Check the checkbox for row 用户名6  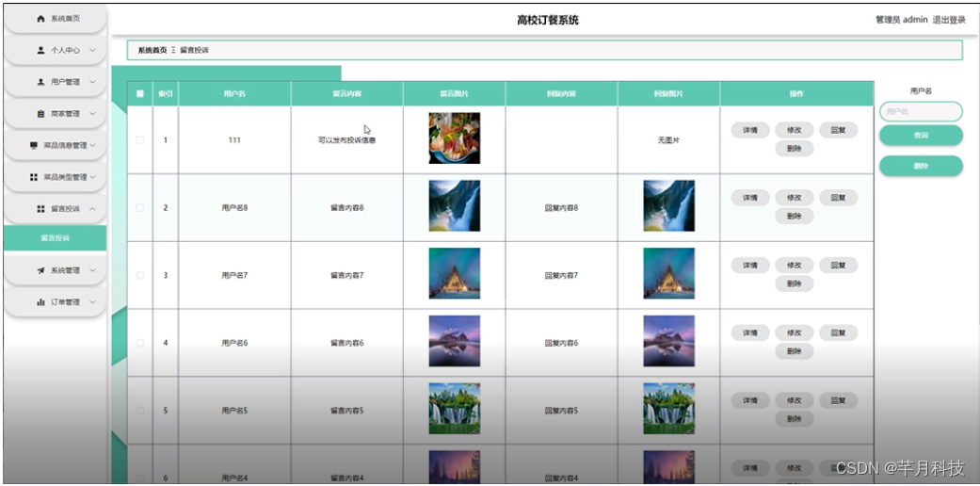(140, 343)
